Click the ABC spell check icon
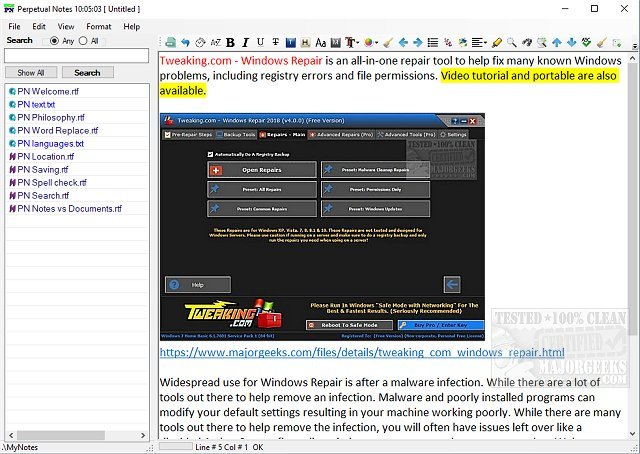 (x=587, y=42)
